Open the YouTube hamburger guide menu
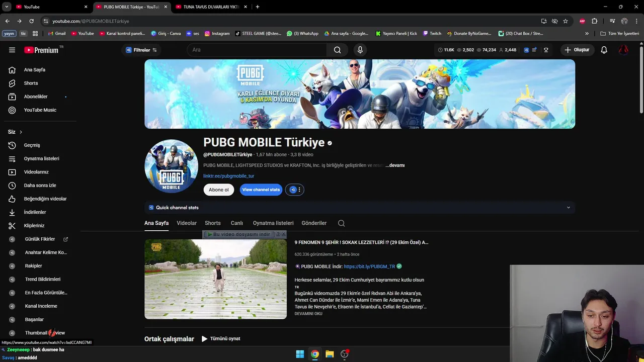644x362 pixels. (12, 50)
